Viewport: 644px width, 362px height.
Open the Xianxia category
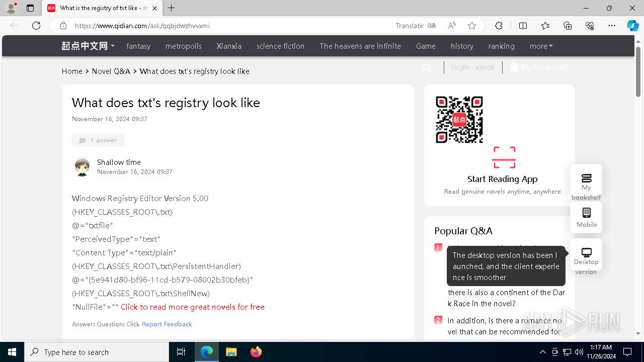pyautogui.click(x=229, y=46)
